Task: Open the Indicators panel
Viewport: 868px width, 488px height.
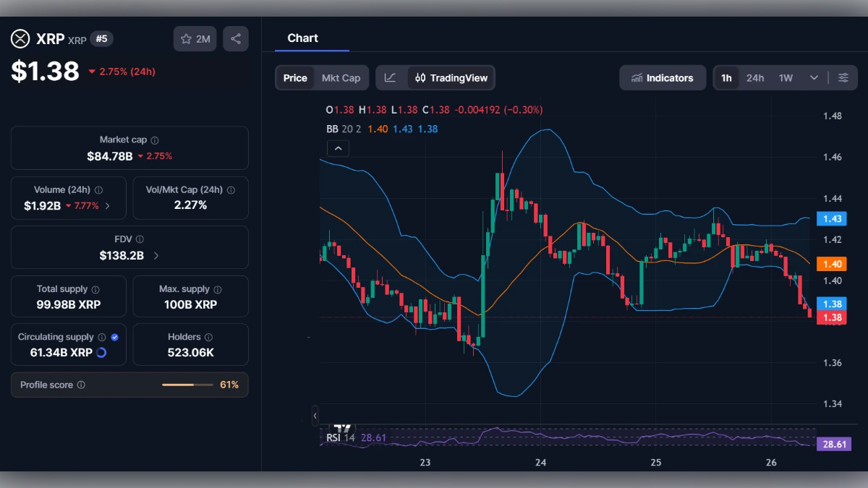Action: coord(663,77)
